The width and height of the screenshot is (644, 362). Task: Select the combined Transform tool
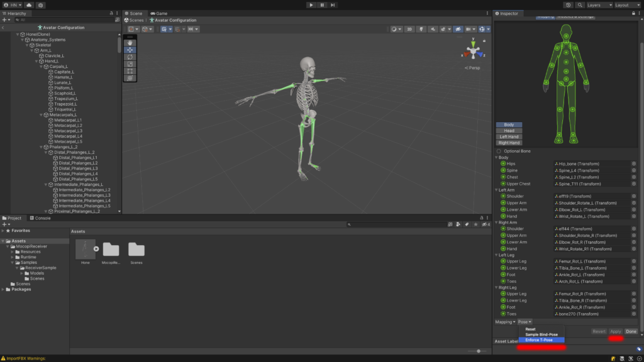(x=130, y=78)
